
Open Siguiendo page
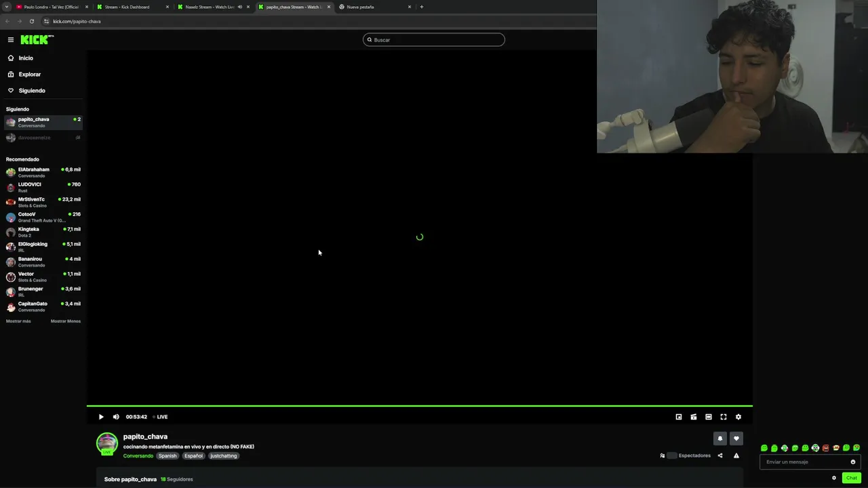click(x=32, y=91)
